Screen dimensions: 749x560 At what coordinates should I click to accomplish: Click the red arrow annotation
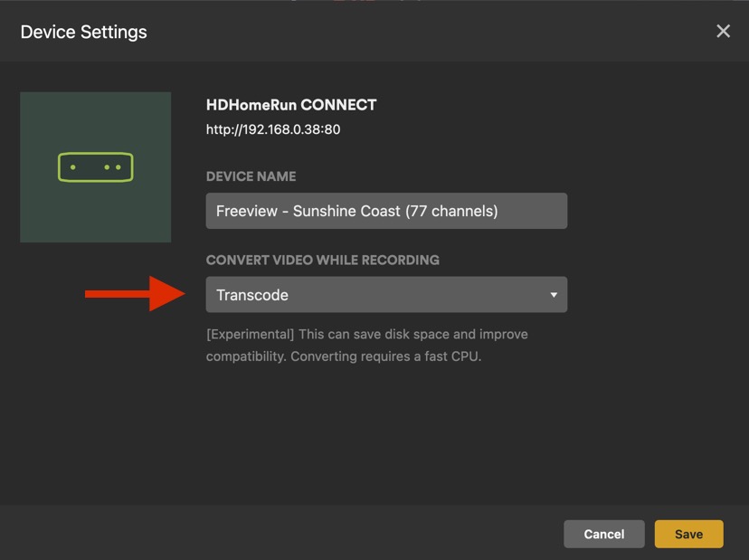[x=134, y=294]
